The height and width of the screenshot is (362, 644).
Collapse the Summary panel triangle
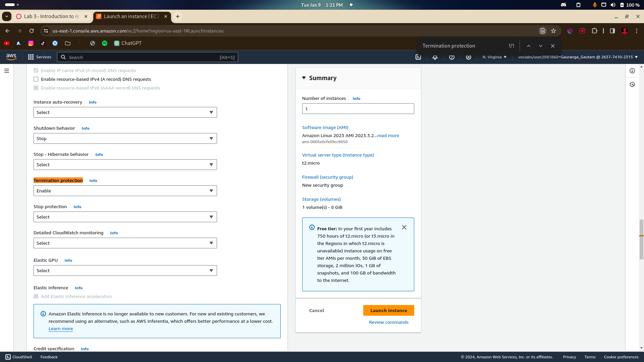(304, 78)
